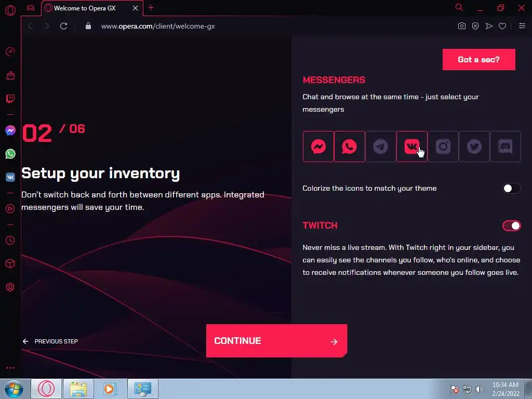
Task: Search tabs with the magnifier icon
Action: point(459,7)
